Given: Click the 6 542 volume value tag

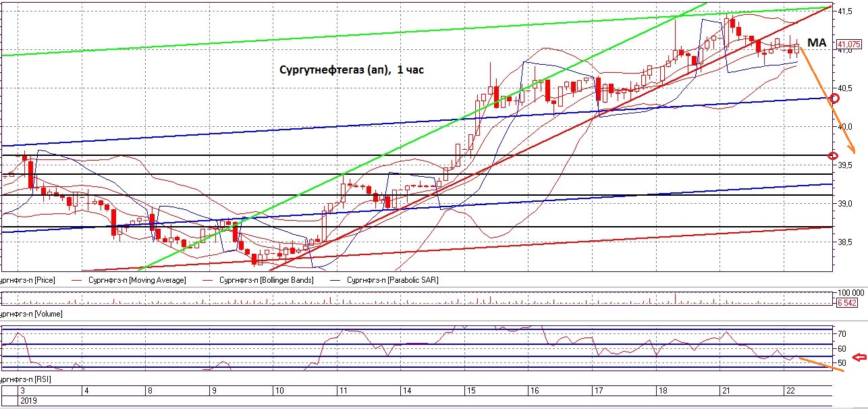Looking at the screenshot, I should tap(846, 303).
